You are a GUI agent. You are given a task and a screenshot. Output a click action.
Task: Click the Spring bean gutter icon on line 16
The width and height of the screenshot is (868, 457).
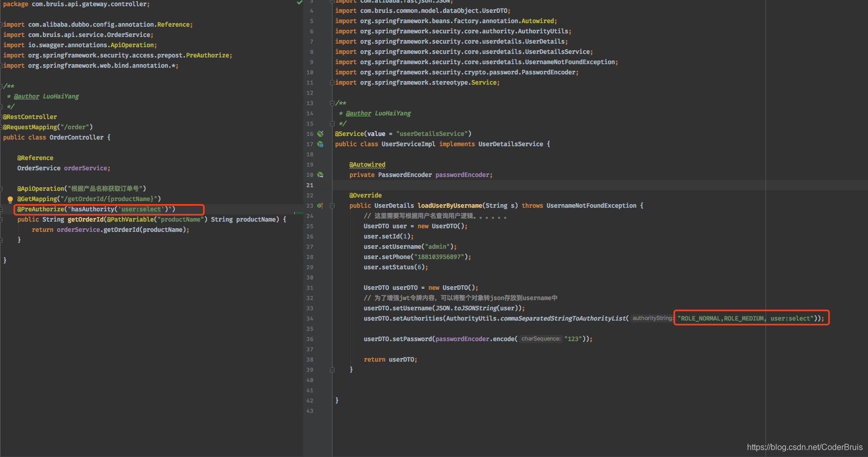(320, 134)
